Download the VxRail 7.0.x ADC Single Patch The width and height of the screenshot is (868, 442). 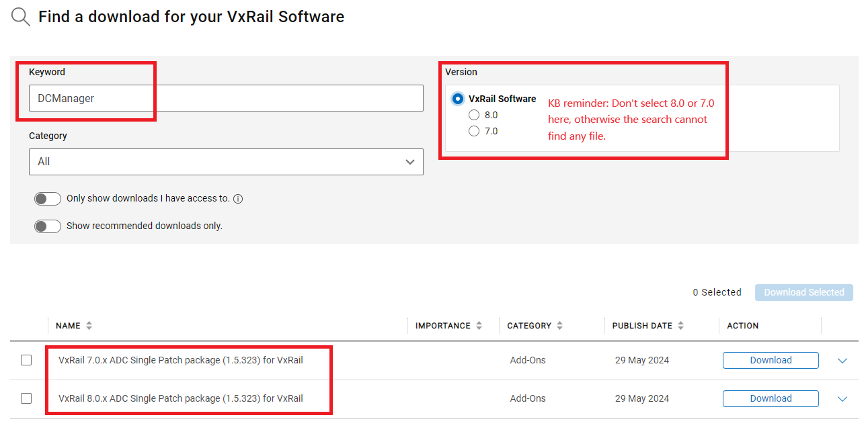(770, 360)
